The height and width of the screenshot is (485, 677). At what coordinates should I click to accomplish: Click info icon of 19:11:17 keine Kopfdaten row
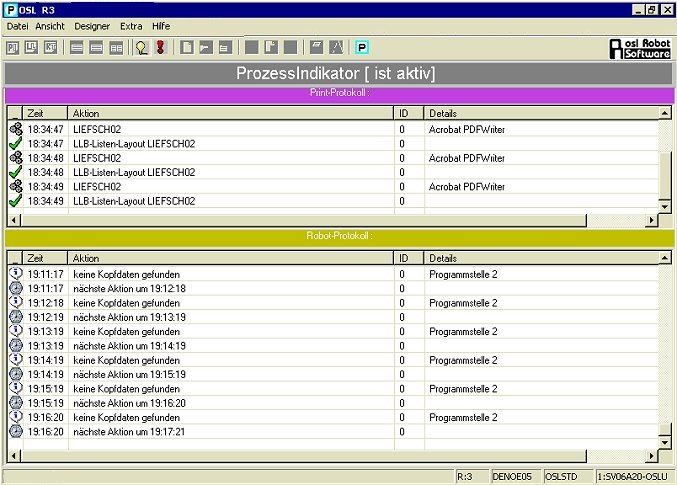click(x=16, y=273)
